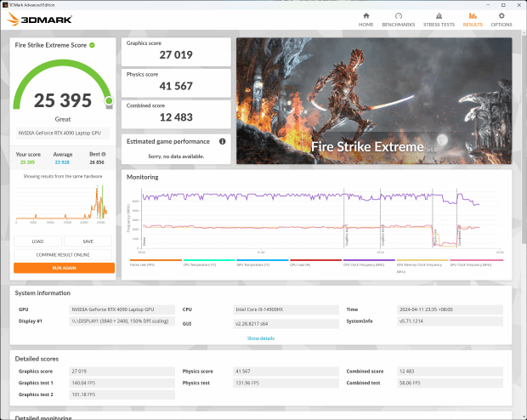Click the Detailed monitoring heading

point(43,417)
